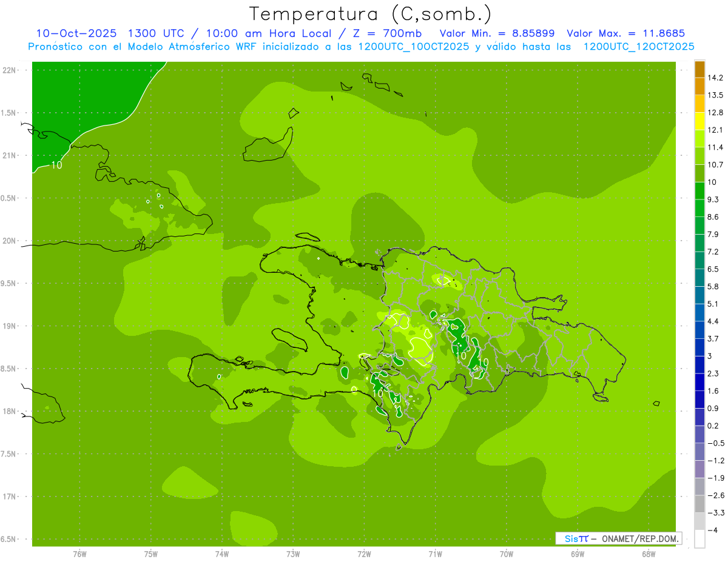The image size is (728, 562).
Task: Click the '-1.9' color bar label
Action: pyautogui.click(x=715, y=478)
